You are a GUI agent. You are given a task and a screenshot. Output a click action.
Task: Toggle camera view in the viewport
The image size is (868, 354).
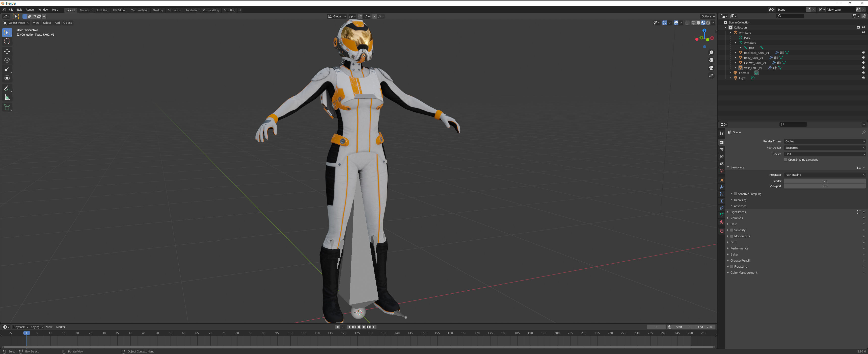(x=711, y=68)
